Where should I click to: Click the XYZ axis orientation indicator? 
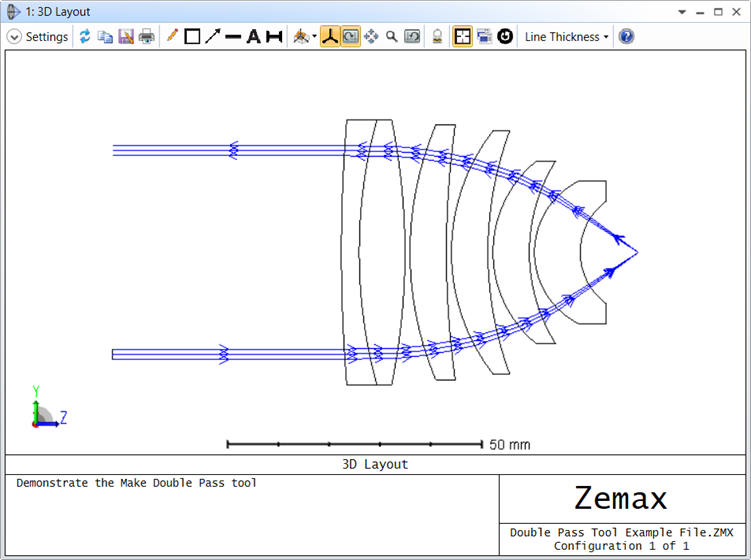pyautogui.click(x=49, y=407)
